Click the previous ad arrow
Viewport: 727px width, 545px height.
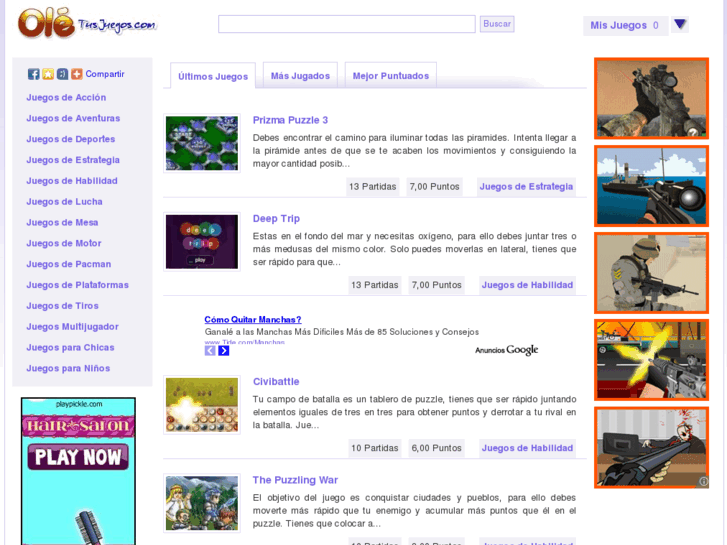(x=210, y=351)
